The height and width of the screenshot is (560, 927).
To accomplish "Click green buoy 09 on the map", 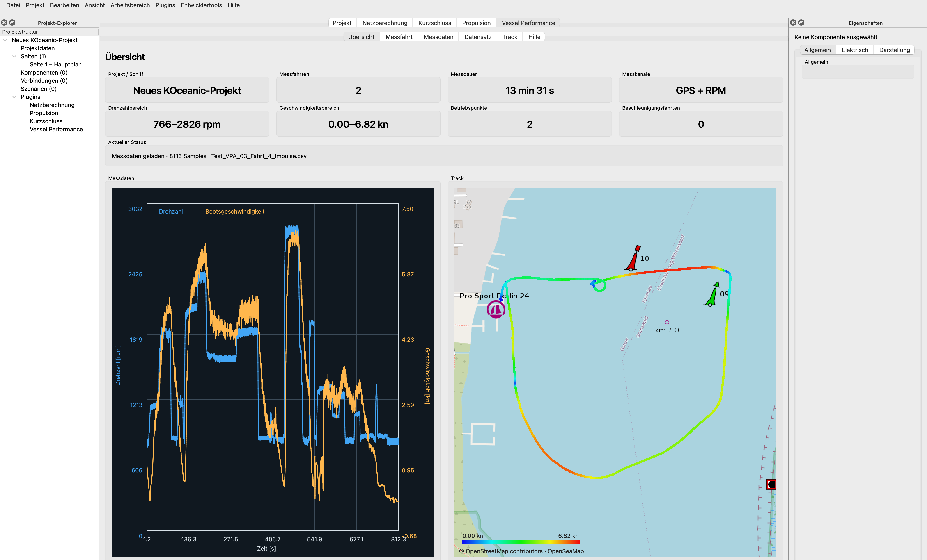I will point(712,294).
